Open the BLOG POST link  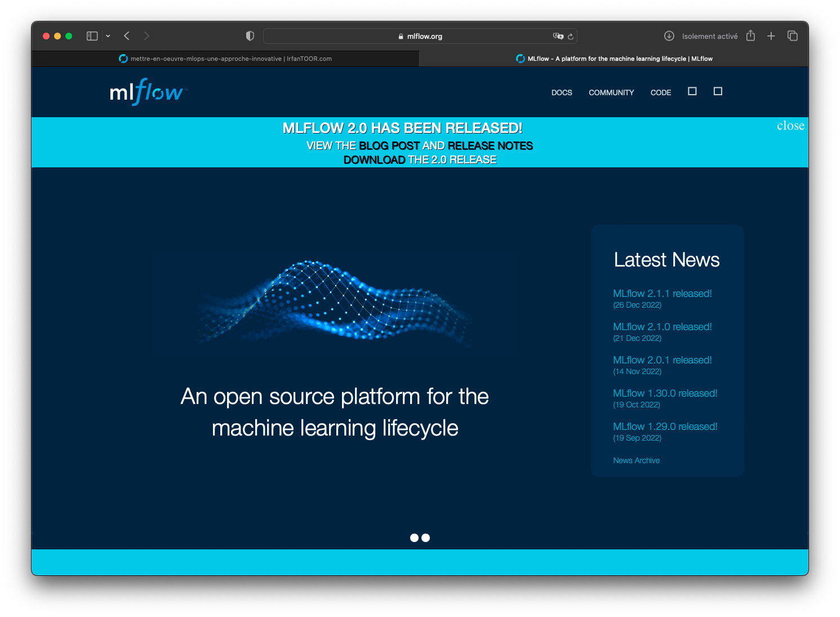pos(389,146)
